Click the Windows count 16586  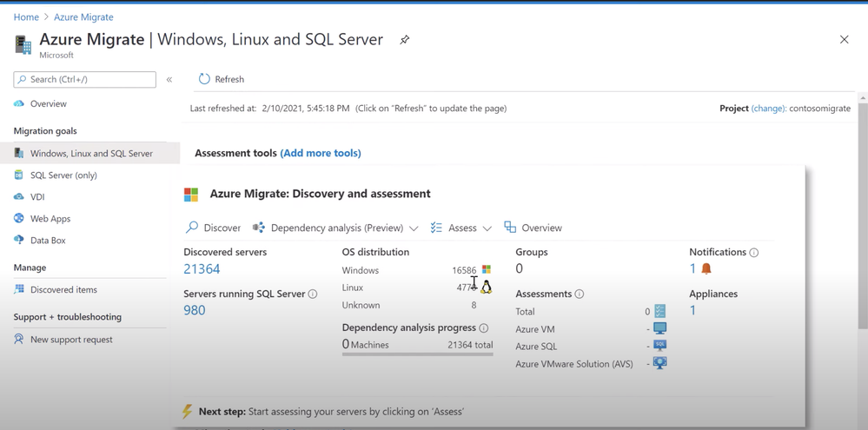click(x=464, y=270)
